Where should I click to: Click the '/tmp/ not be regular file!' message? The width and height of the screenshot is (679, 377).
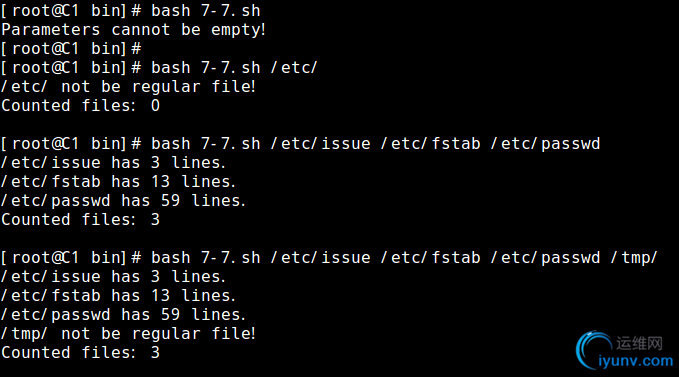pos(129,334)
